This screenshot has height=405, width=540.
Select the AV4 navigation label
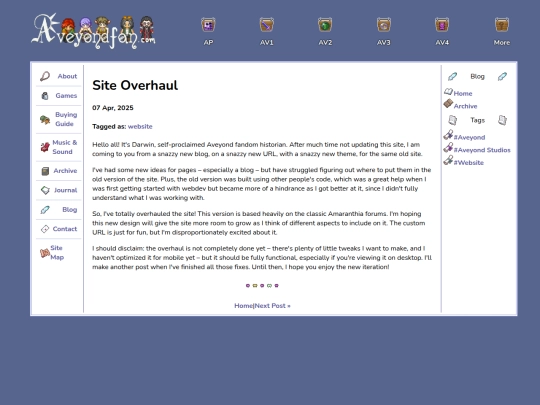pyautogui.click(x=442, y=43)
